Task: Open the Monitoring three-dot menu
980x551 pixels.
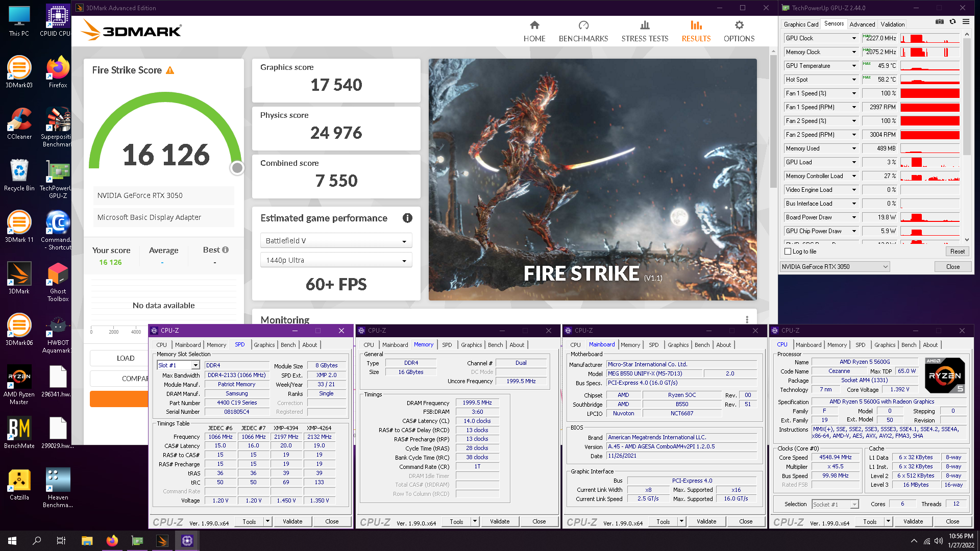Action: tap(747, 319)
